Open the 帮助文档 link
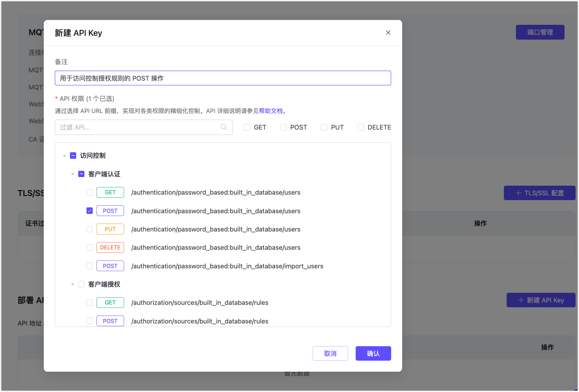This screenshot has width=579, height=392. (271, 111)
